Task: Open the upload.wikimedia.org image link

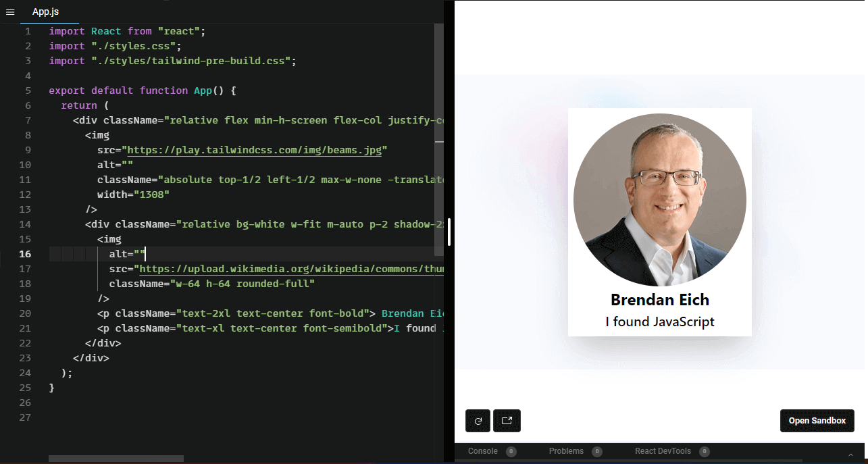Action: tap(290, 269)
